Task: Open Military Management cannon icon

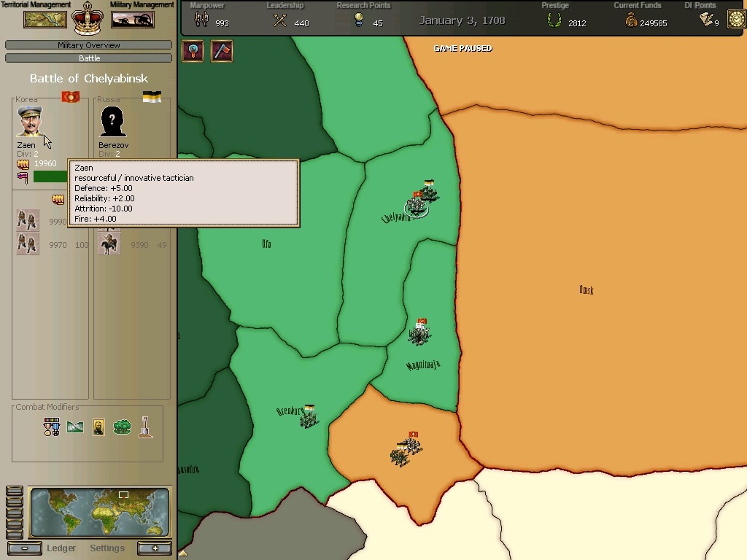Action: coord(133,20)
